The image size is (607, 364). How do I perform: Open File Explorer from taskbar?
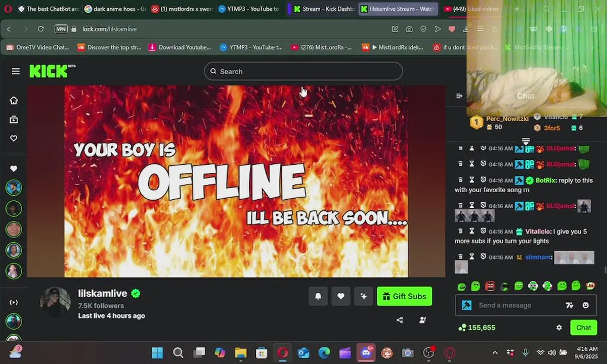point(240,352)
